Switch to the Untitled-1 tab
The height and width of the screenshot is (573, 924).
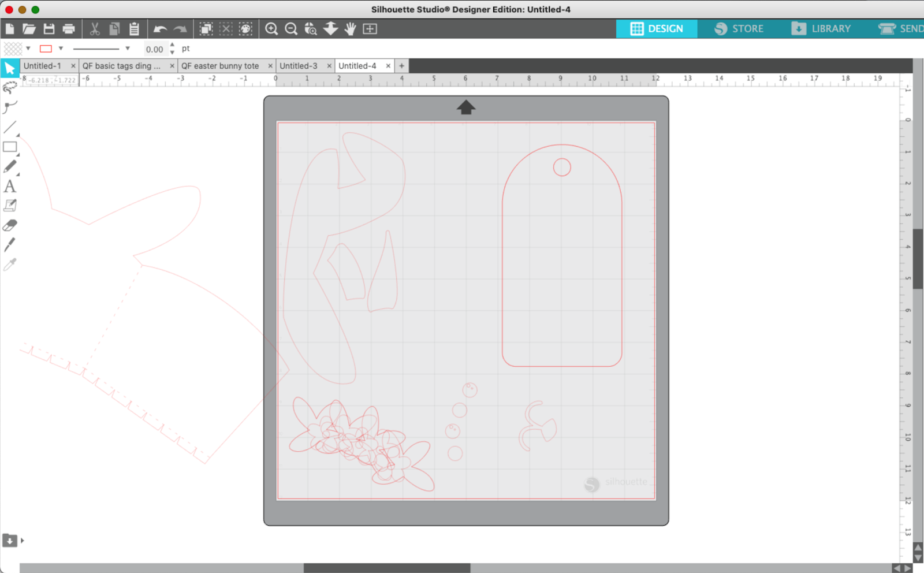[x=42, y=66]
